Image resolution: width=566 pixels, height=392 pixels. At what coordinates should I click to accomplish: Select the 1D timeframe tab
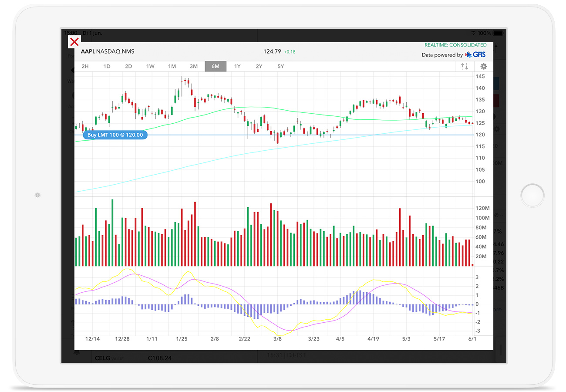pyautogui.click(x=107, y=66)
